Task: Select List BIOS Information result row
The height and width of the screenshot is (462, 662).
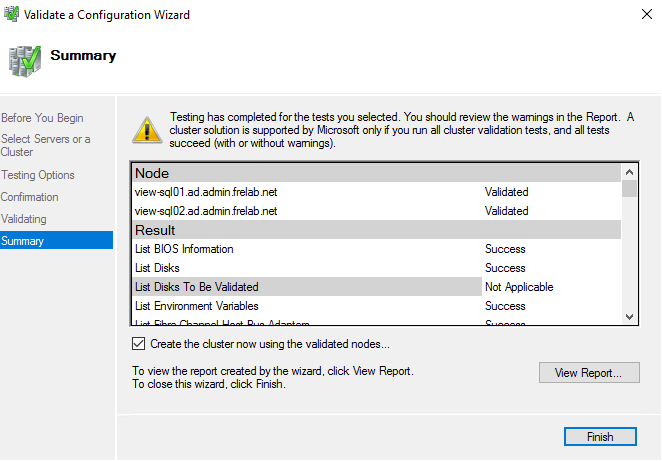Action: point(184,249)
